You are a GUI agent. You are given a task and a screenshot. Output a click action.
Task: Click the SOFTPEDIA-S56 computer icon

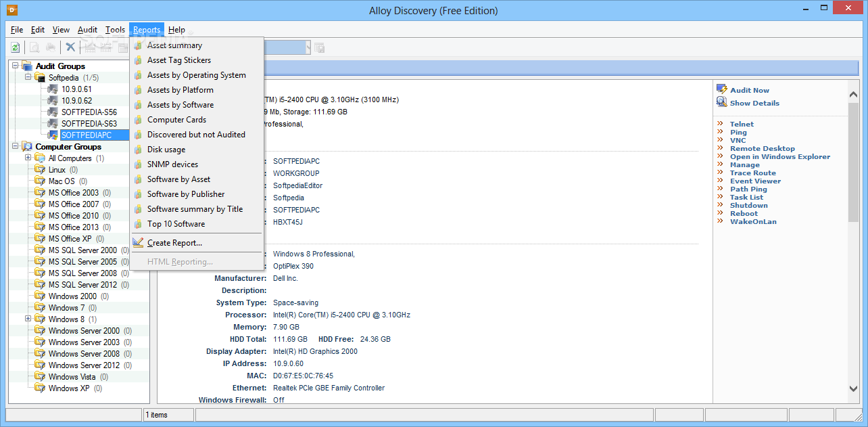[53, 112]
